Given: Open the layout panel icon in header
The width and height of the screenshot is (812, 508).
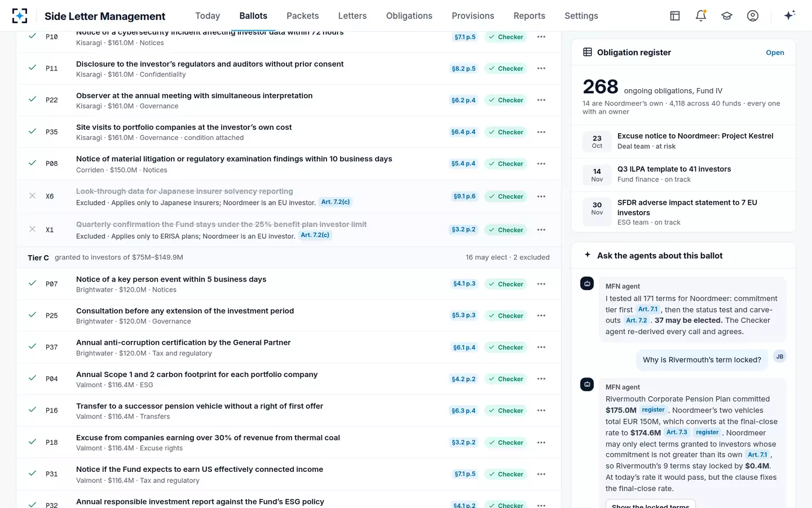Looking at the screenshot, I should [x=675, y=16].
